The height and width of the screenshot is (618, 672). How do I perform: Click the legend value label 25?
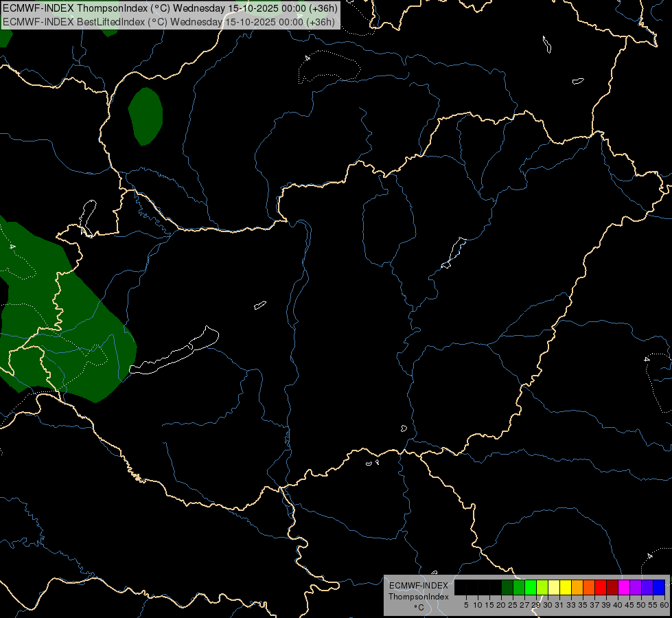point(513,605)
